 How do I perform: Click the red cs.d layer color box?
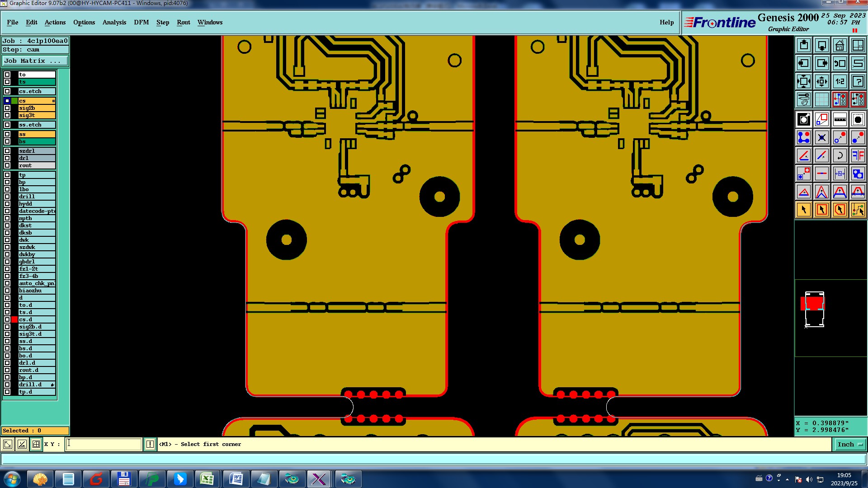[14, 319]
